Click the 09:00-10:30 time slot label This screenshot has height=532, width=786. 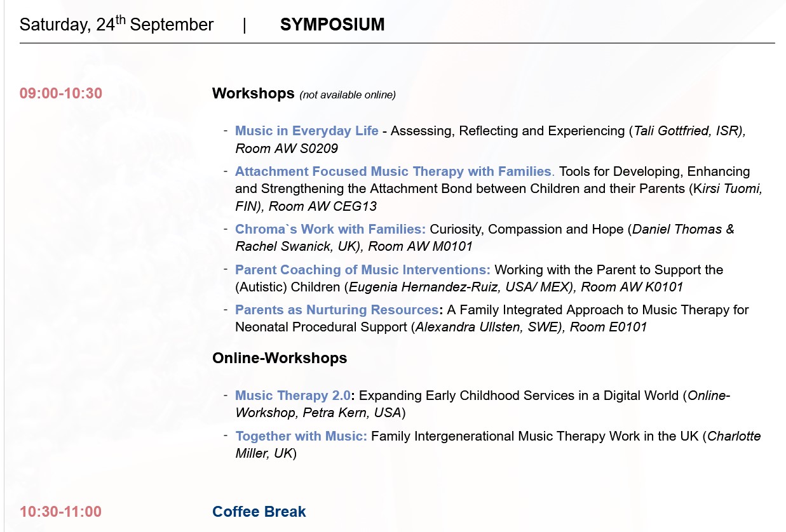click(61, 93)
